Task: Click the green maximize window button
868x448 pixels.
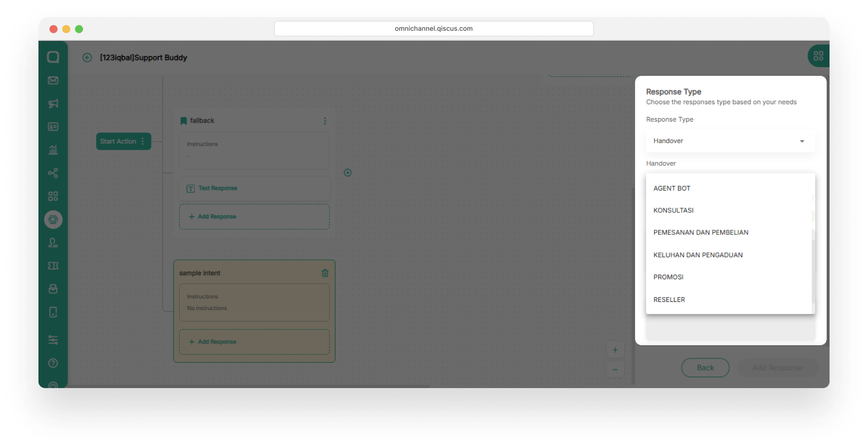Action: pyautogui.click(x=79, y=29)
